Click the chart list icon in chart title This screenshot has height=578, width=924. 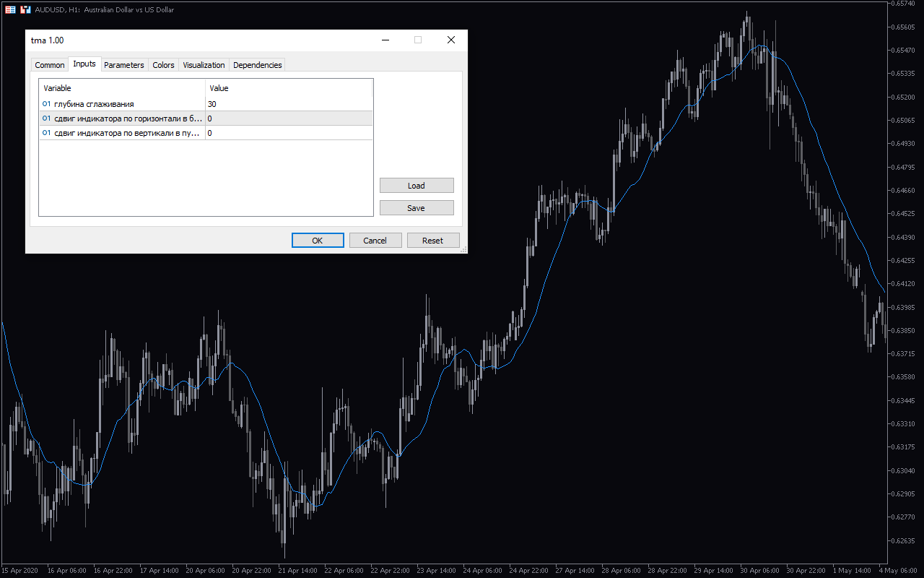click(x=11, y=9)
